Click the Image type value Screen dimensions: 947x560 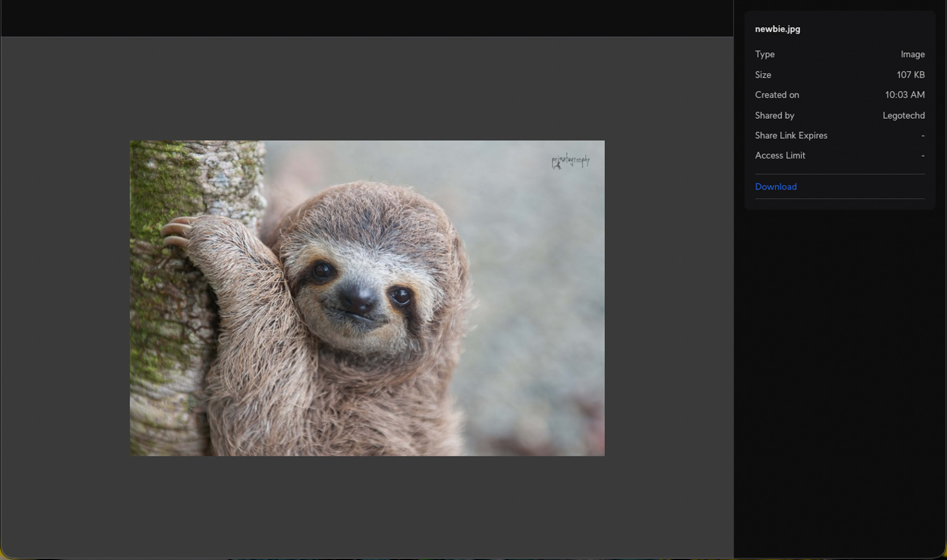pos(912,54)
